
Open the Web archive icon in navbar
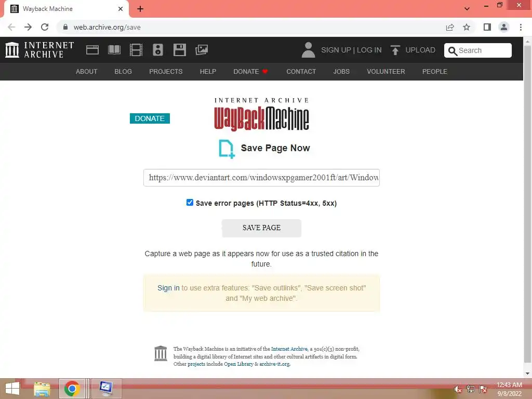click(92, 50)
